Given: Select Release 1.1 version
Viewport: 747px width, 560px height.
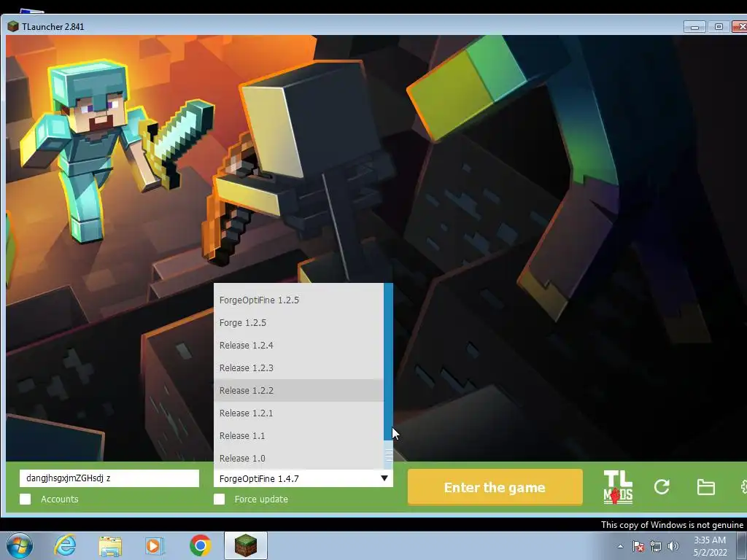Looking at the screenshot, I should tap(298, 436).
